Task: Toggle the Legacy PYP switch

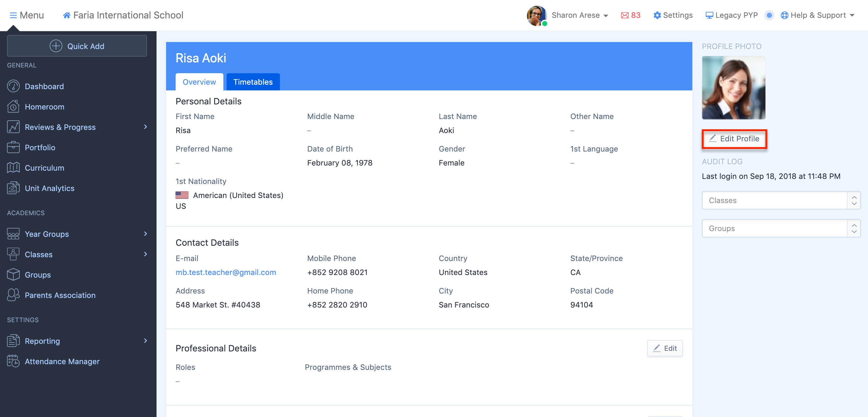Action: (x=769, y=15)
